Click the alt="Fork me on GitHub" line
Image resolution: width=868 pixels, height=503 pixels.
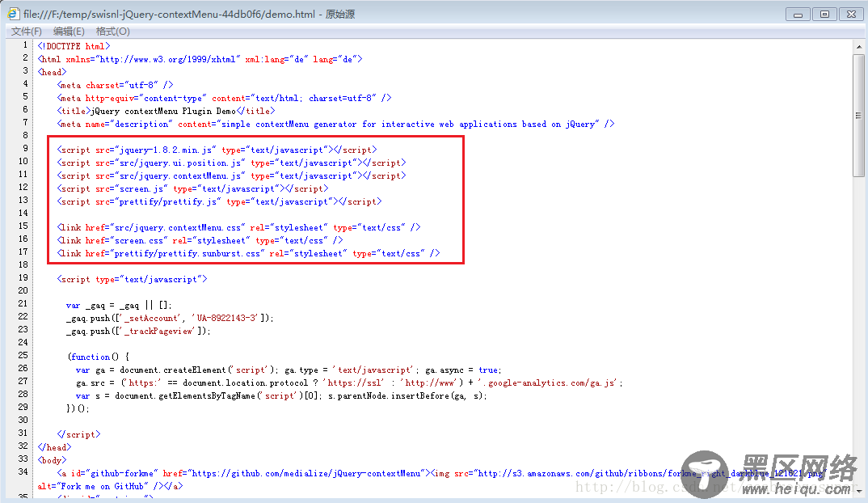(110, 486)
